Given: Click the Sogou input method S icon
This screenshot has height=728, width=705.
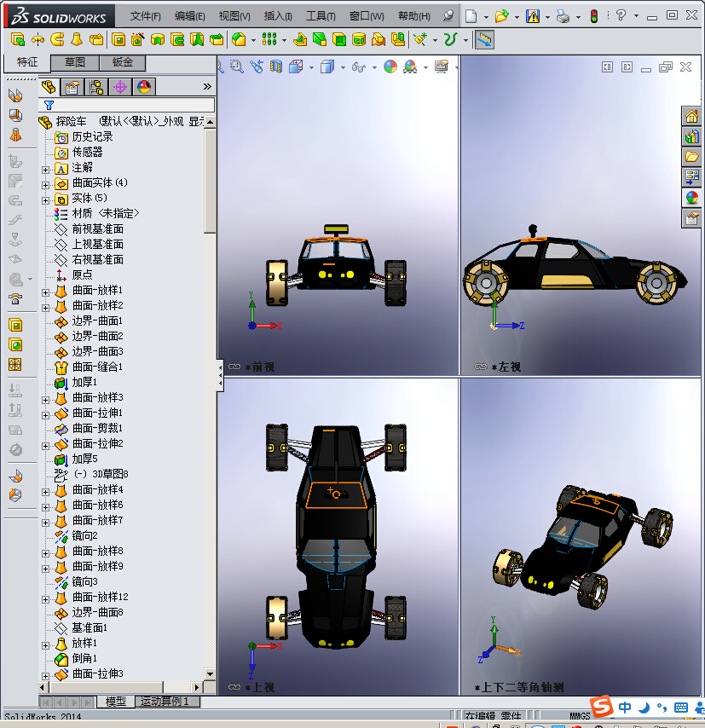Looking at the screenshot, I should (602, 706).
